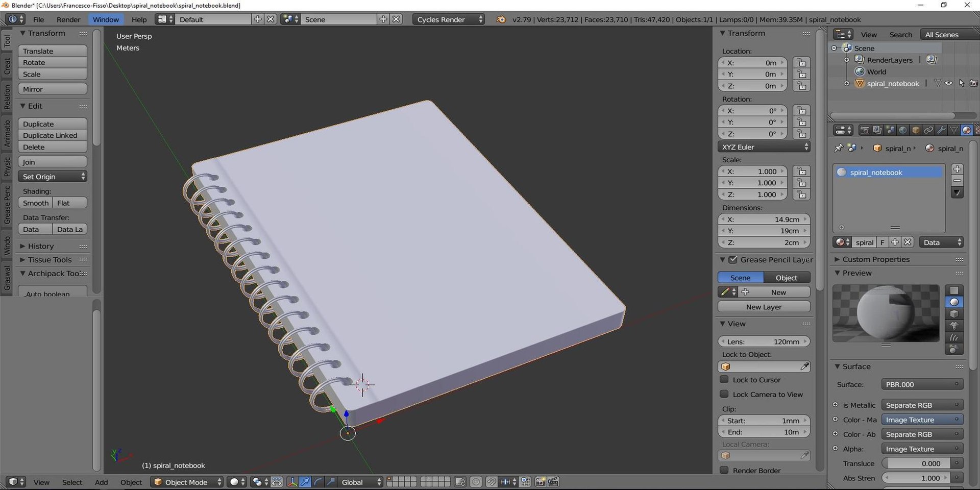Viewport: 980px width, 490px height.
Task: Enable the Lock Camera to View checkbox
Action: click(x=724, y=394)
